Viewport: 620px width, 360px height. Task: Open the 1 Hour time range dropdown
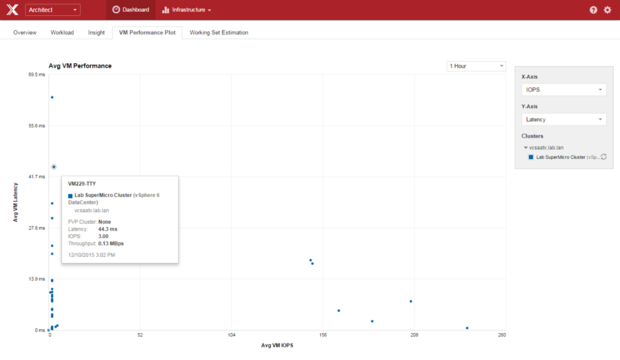476,66
